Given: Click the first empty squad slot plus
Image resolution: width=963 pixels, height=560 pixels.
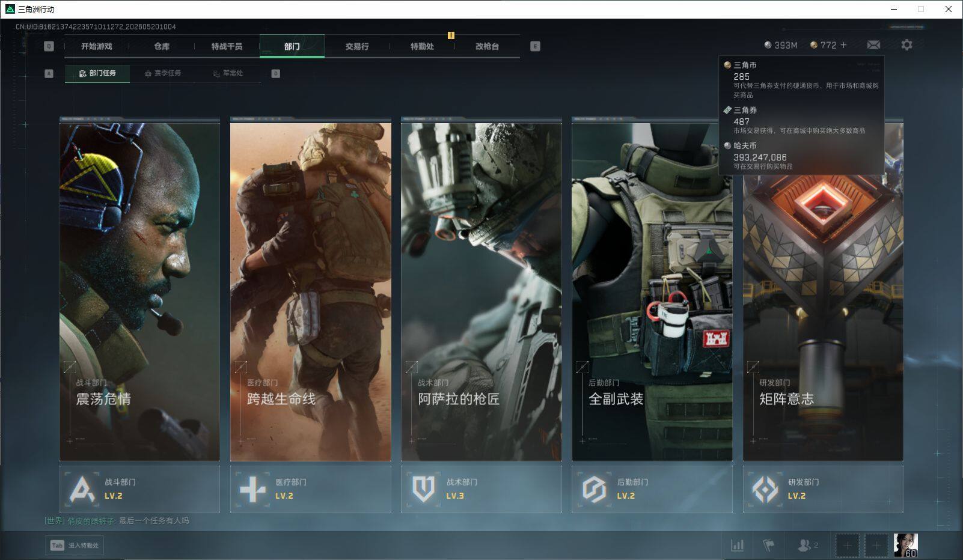Looking at the screenshot, I should [x=848, y=546].
